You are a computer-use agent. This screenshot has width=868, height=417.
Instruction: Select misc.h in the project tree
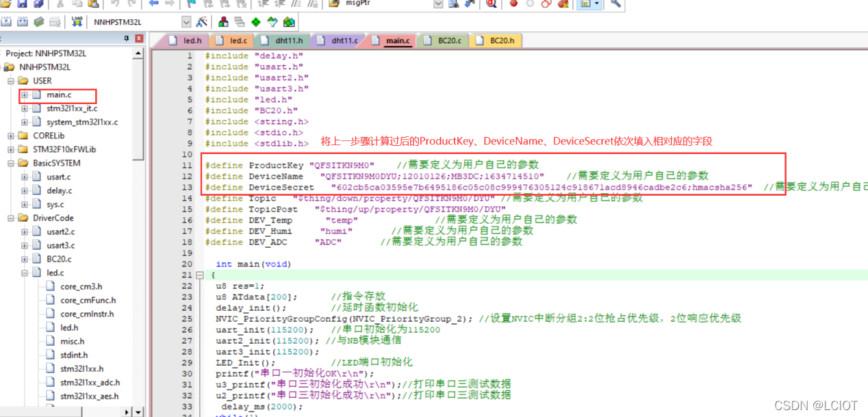72,341
